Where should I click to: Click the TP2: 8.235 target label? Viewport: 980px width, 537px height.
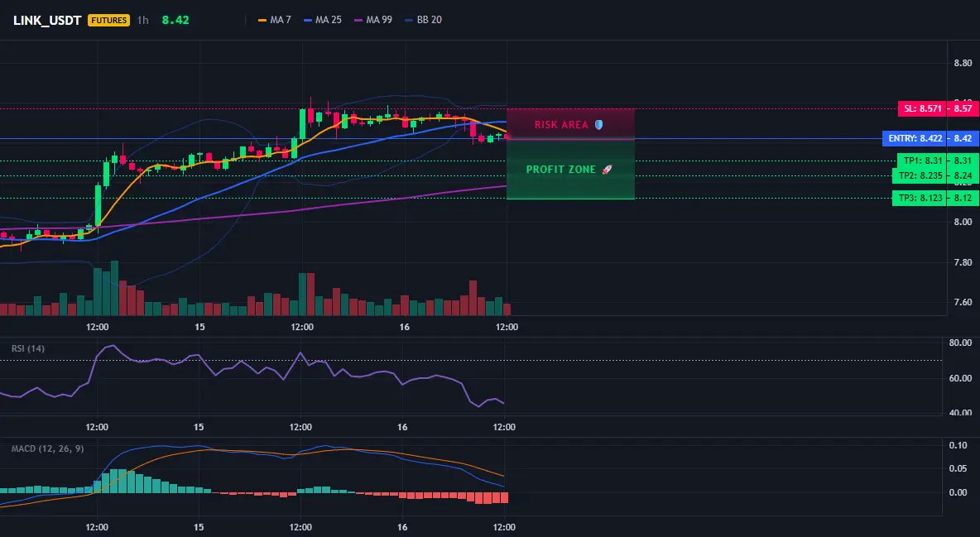pyautogui.click(x=920, y=175)
